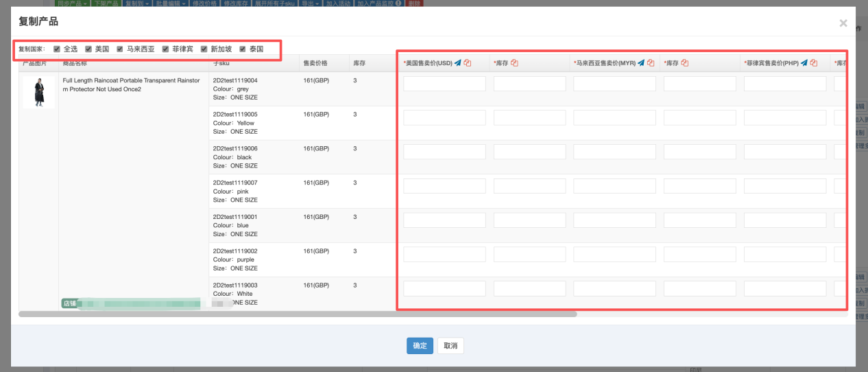868x372 pixels.
Task: Click the copy icon beside 菲律宾售卖价(PHP)
Action: (814, 63)
